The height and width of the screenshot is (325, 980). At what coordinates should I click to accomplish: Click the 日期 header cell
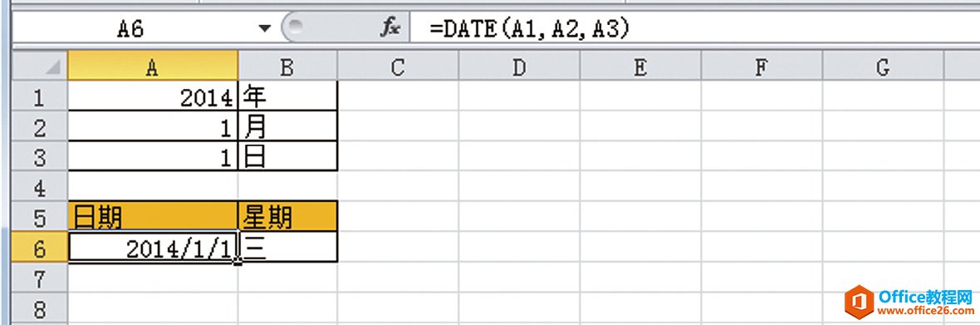[x=153, y=216]
